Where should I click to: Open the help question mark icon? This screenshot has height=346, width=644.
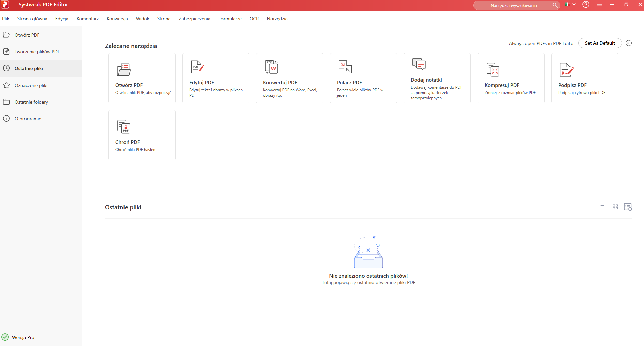click(586, 5)
